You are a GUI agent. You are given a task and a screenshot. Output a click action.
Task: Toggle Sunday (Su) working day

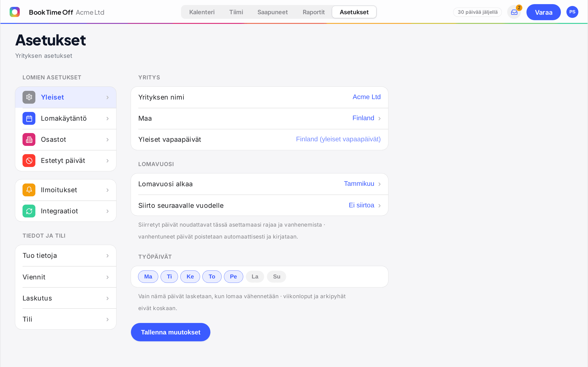pyautogui.click(x=277, y=277)
